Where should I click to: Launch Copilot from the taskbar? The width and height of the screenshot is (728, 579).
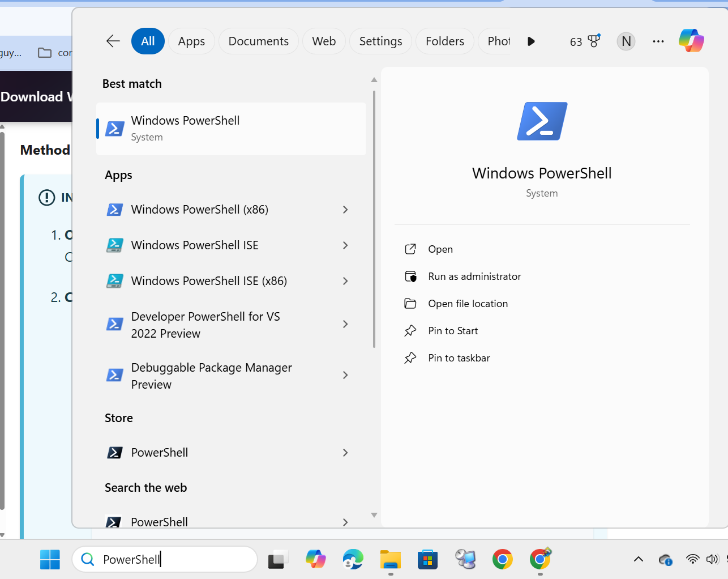tap(315, 560)
